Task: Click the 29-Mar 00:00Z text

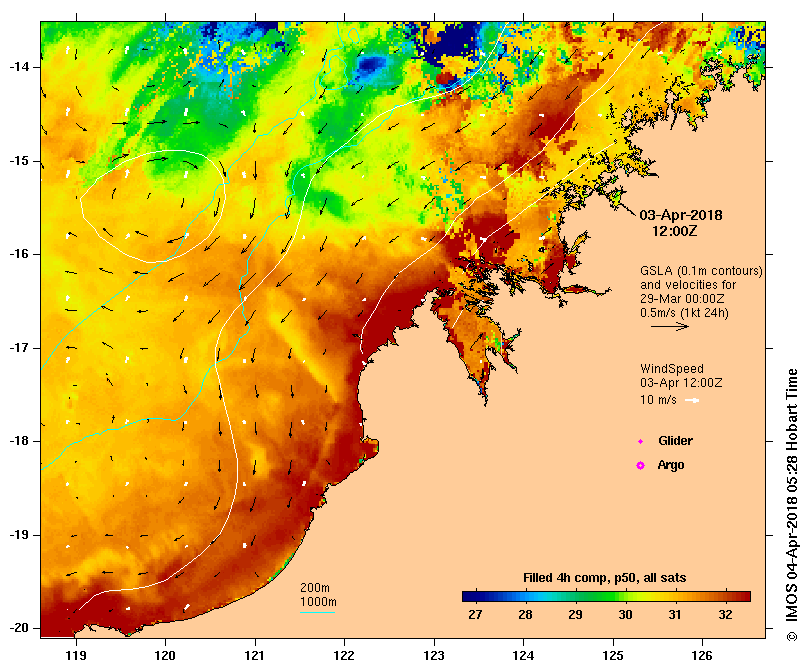Action: click(682, 299)
